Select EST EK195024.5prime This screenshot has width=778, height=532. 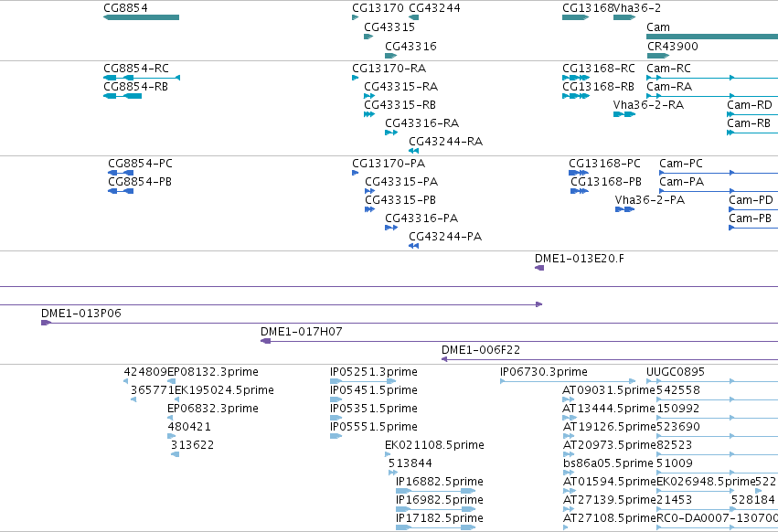224,390
